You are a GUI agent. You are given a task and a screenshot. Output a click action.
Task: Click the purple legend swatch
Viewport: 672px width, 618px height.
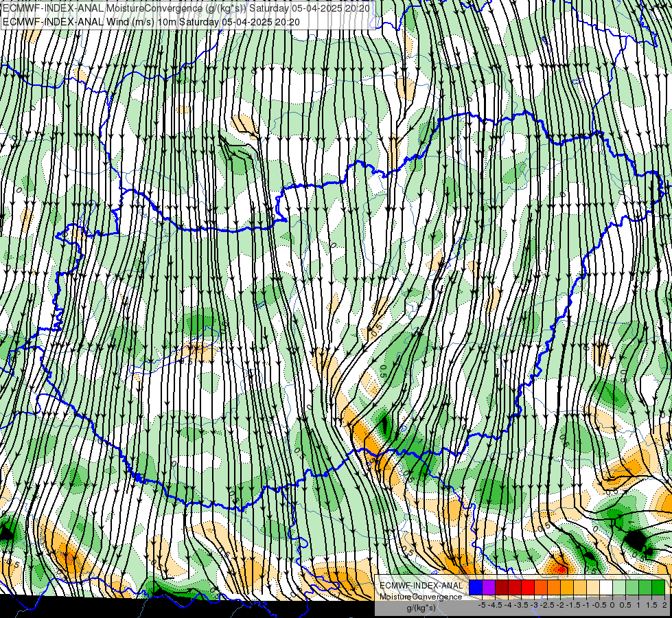489,587
